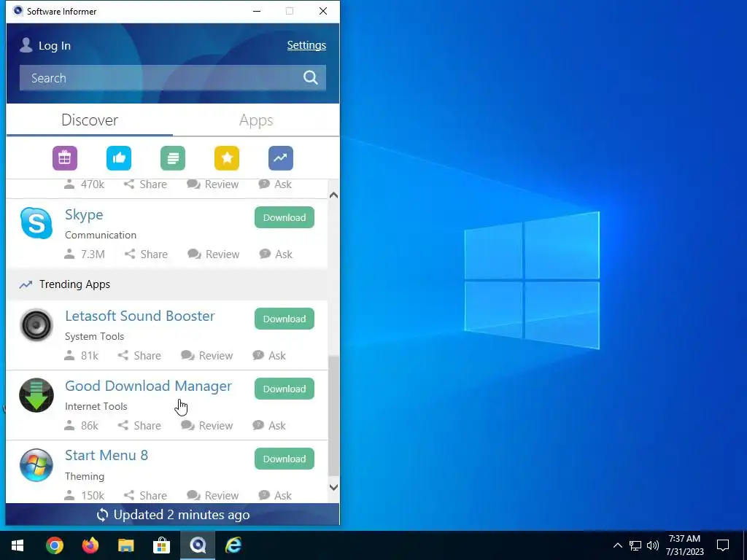The image size is (747, 560).
Task: Click the Skype app icon
Action: click(36, 223)
